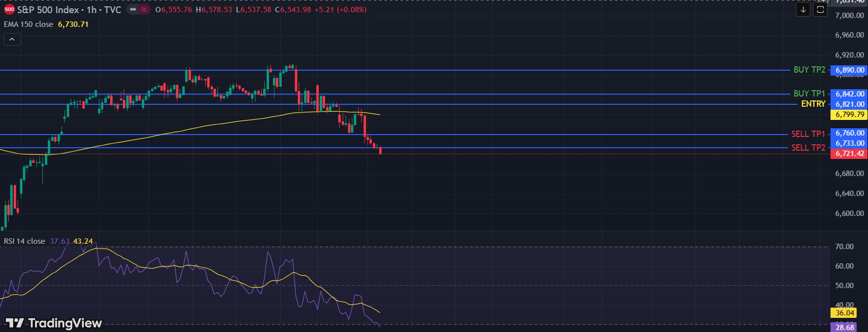The width and height of the screenshot is (868, 332).
Task: Click the yellow EMA price tag 6,799.79
Action: pos(849,115)
